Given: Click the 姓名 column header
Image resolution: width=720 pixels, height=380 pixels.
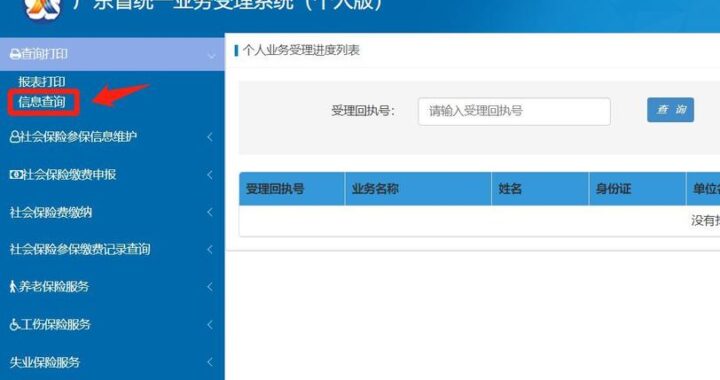Looking at the screenshot, I should point(540,189).
